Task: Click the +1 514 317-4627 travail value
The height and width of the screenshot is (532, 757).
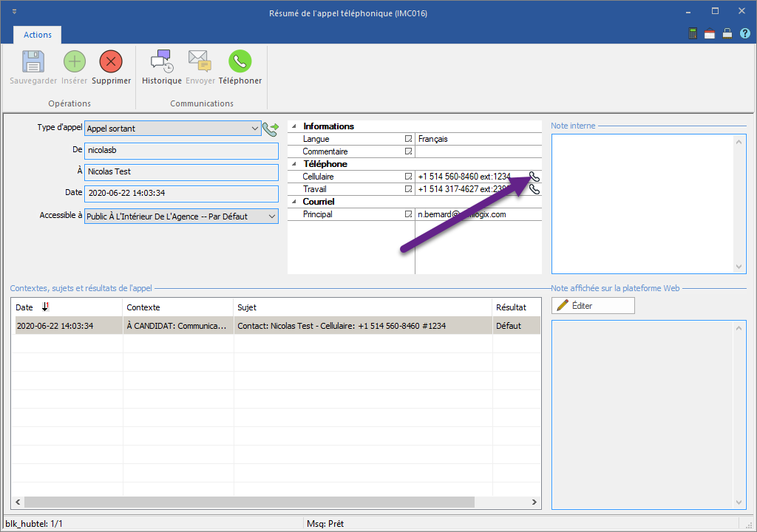Action: click(463, 188)
